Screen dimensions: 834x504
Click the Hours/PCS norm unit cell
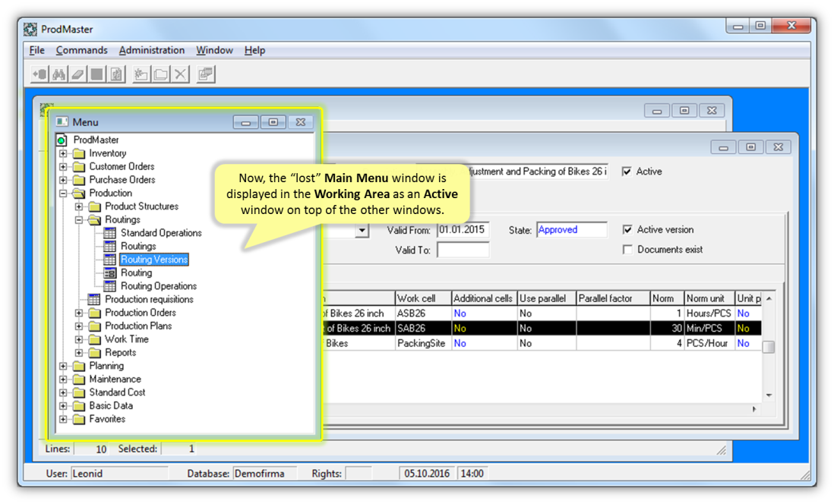coord(709,313)
